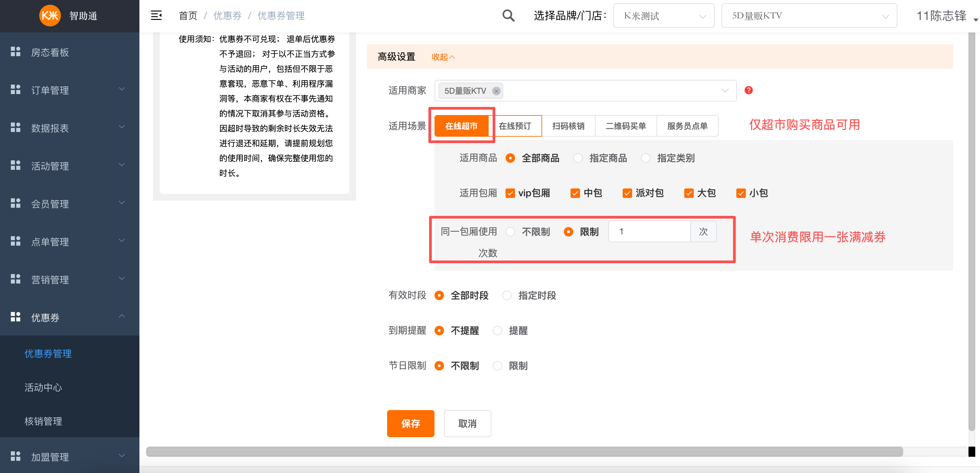Click the grid icon beside 营销管理
Screen dimensions: 980x473
(x=16, y=279)
